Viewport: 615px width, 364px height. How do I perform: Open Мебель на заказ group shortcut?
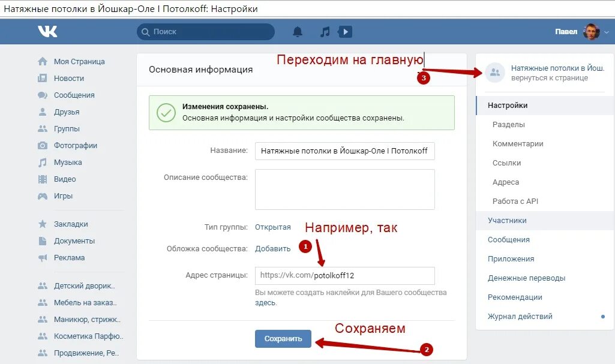pyautogui.click(x=86, y=303)
